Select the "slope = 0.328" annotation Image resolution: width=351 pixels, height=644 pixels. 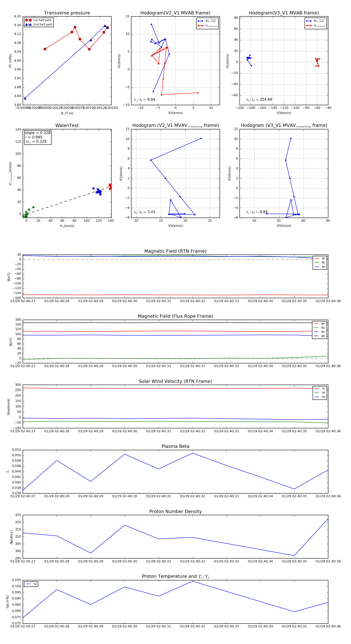[37, 133]
